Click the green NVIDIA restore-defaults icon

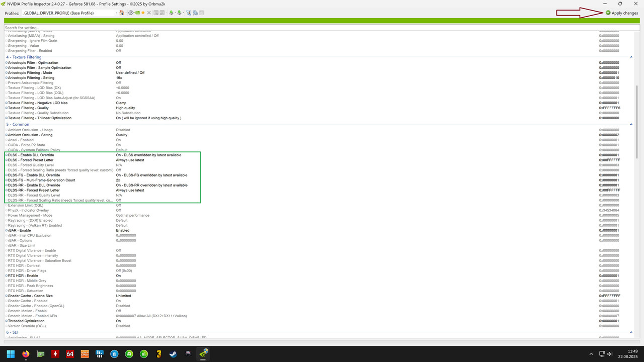point(137,13)
